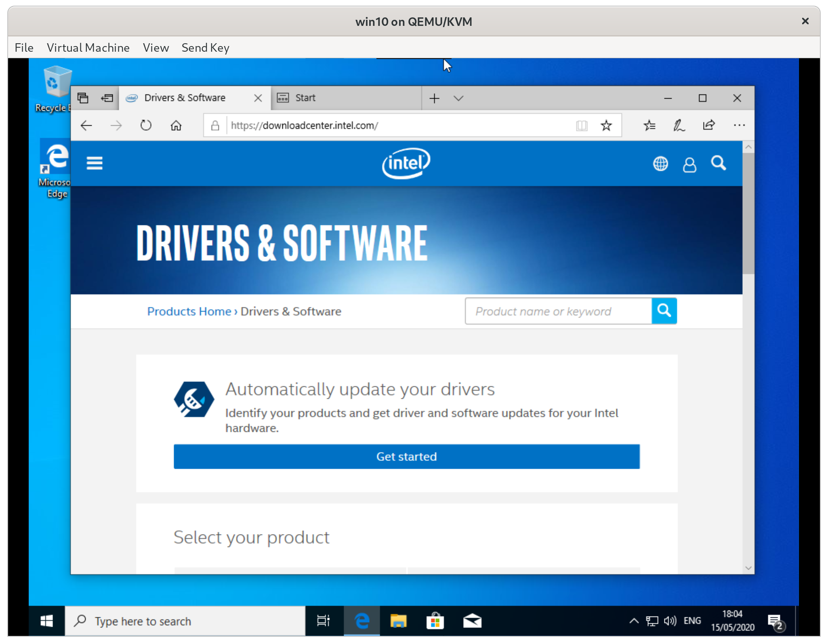Share this page
Viewport: 828px width, 644px height.
coord(709,125)
